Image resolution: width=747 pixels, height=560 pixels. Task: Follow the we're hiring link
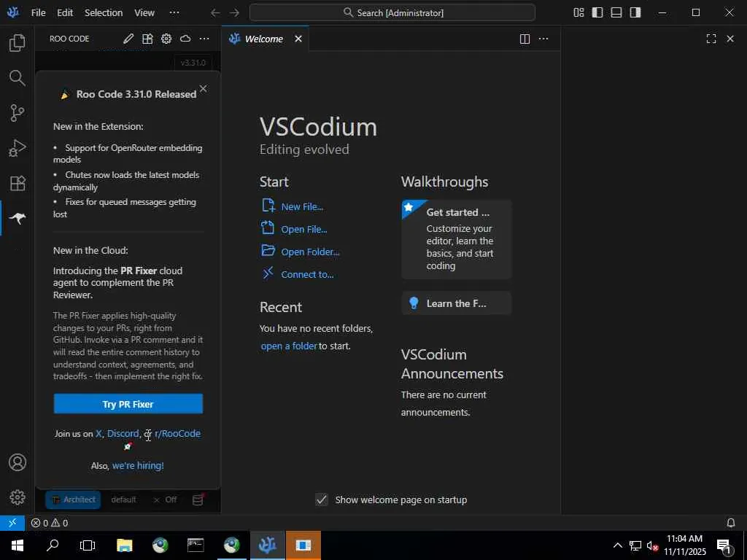pyautogui.click(x=138, y=465)
